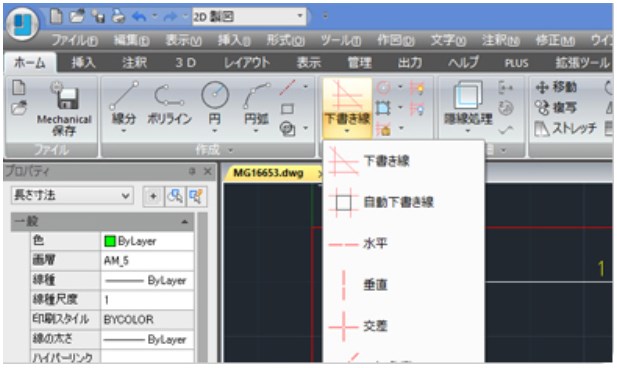
Task: Open the 注釈(N) menu
Action: 501,40
